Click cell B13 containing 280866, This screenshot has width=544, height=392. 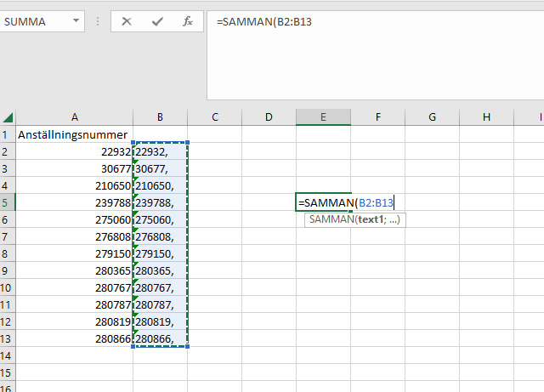(160, 338)
